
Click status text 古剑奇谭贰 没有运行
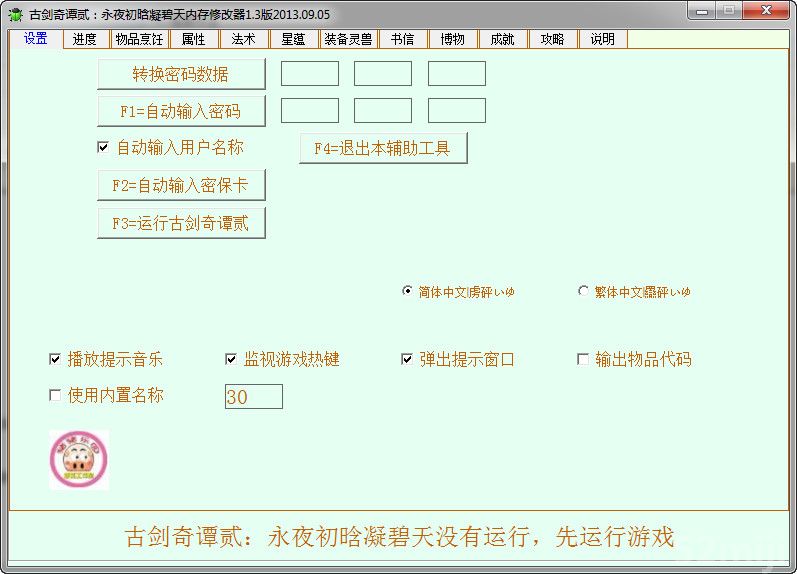tap(400, 537)
